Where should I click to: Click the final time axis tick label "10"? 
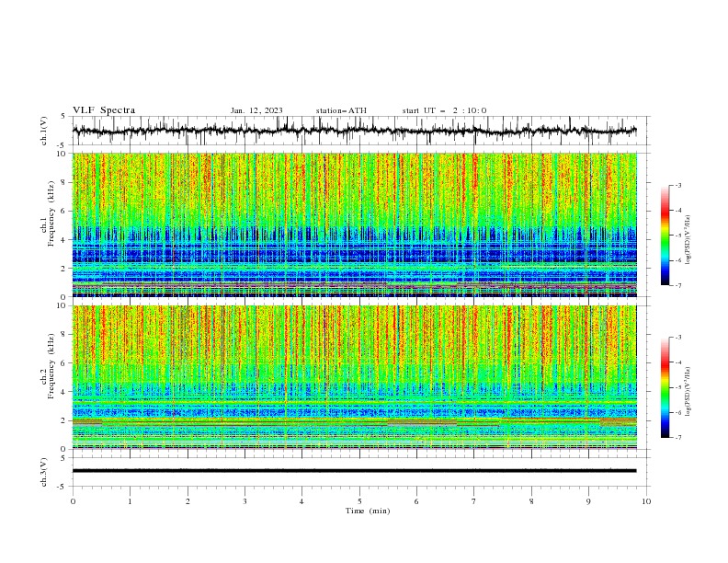point(646,501)
